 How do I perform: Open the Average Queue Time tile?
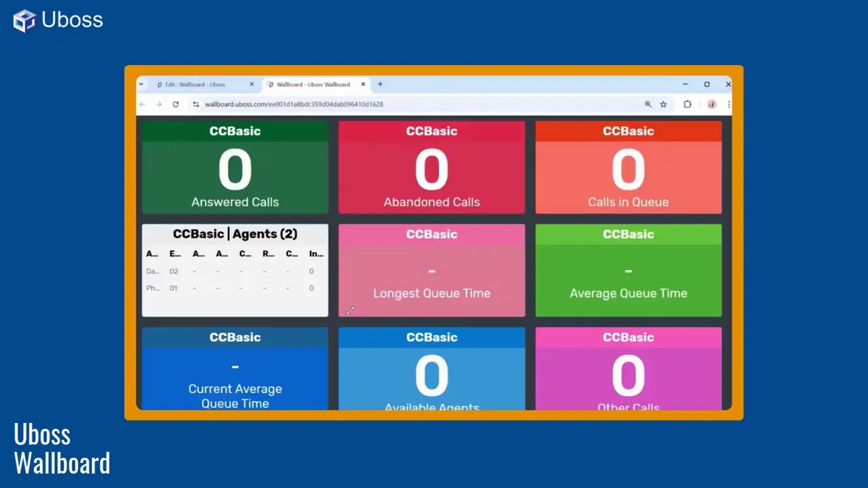pos(628,270)
